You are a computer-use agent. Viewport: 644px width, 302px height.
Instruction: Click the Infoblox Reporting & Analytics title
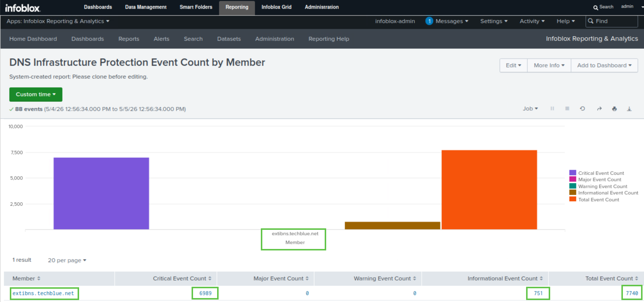point(592,39)
